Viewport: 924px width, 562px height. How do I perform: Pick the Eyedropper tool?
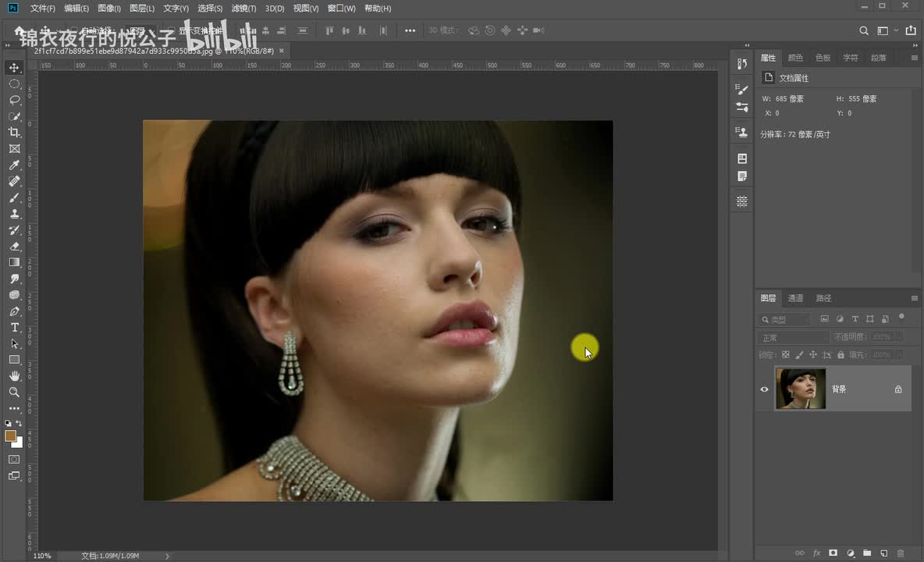[x=14, y=165]
